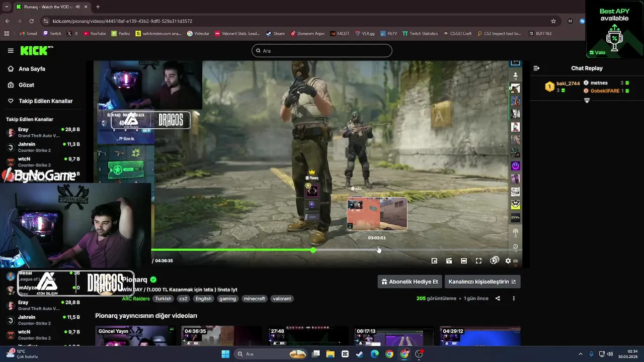Open the Chrome tab search dropdown
The width and height of the screenshot is (644, 362).
coord(7,7)
